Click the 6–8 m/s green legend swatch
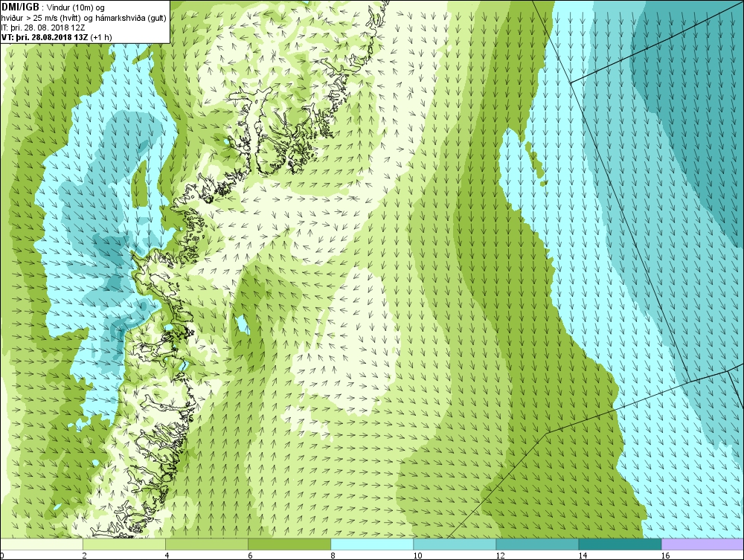 coord(289,544)
